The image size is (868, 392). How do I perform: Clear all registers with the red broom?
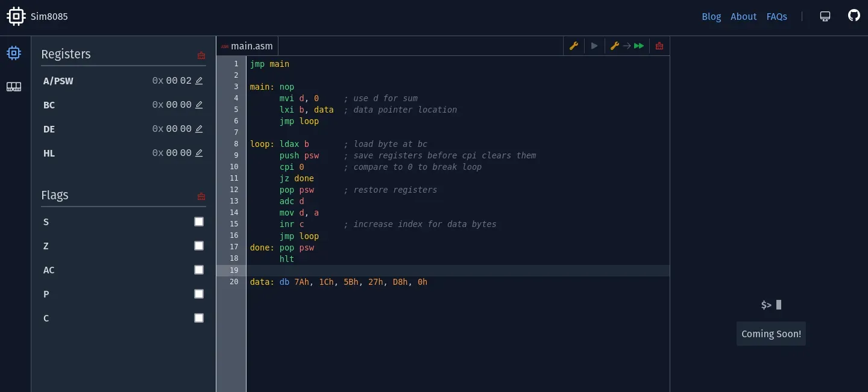(201, 55)
